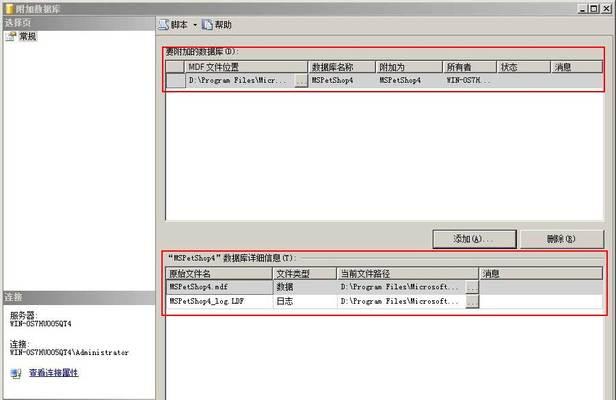Click the 数据库名称 column header
This screenshot has width=616, height=400.
[341, 67]
